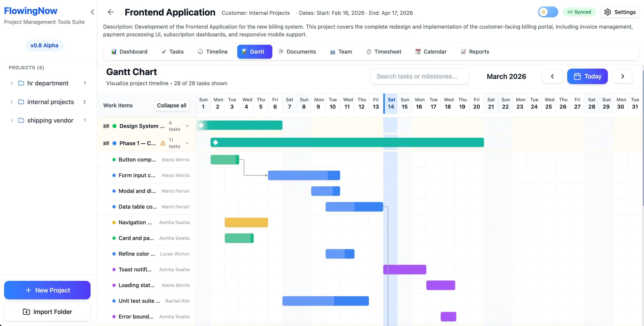Collapse the sidebar with the top-left chevron

(92, 12)
